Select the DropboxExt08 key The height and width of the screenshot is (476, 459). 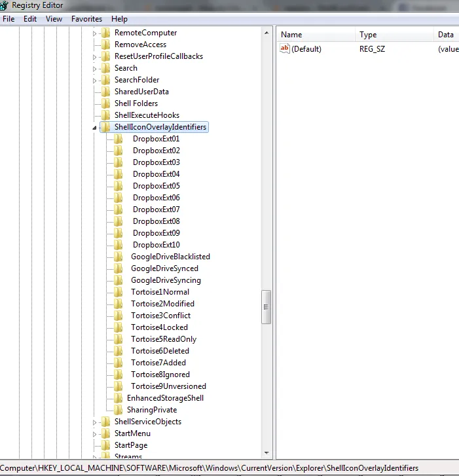pyautogui.click(x=156, y=221)
